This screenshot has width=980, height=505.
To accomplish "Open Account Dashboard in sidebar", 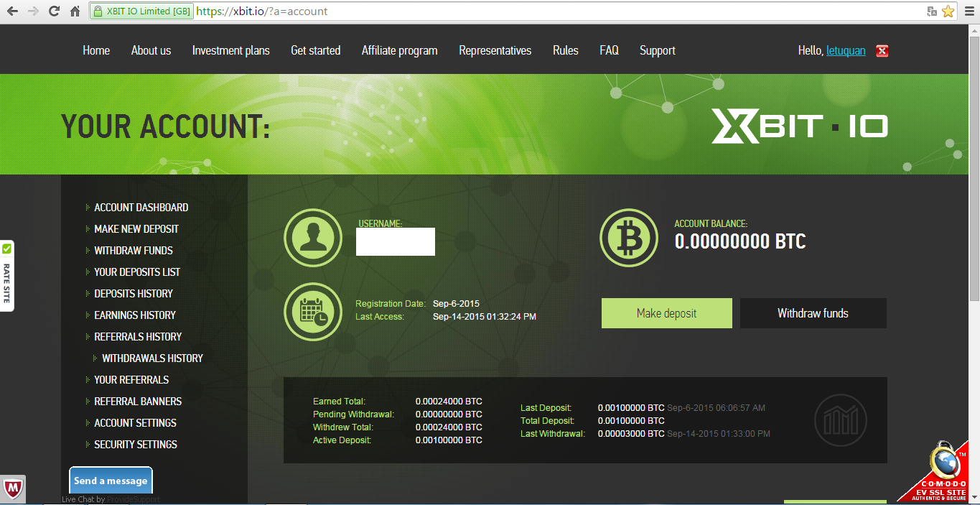I will (x=141, y=208).
